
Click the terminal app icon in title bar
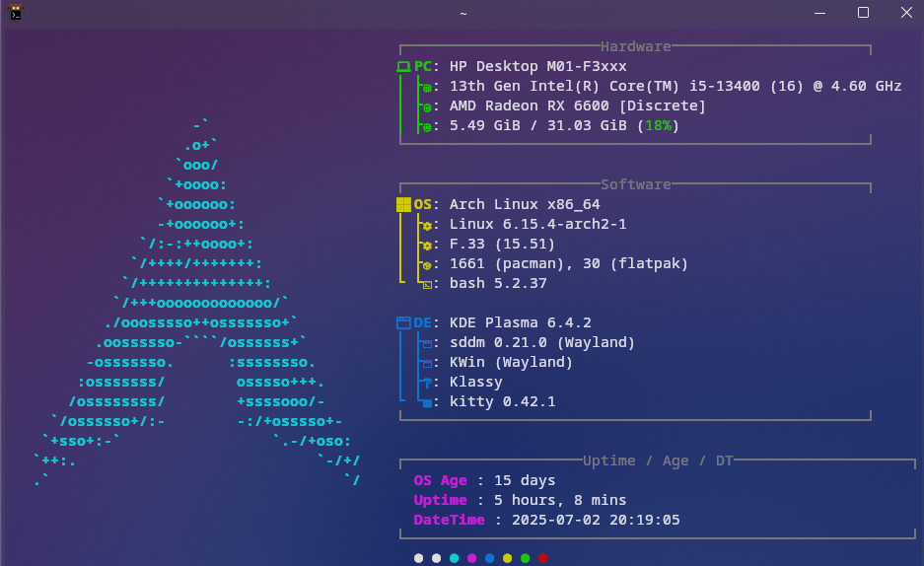pos(16,13)
